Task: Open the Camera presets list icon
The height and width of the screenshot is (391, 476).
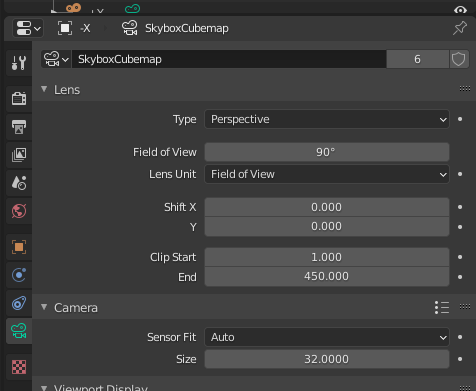Action: point(442,307)
